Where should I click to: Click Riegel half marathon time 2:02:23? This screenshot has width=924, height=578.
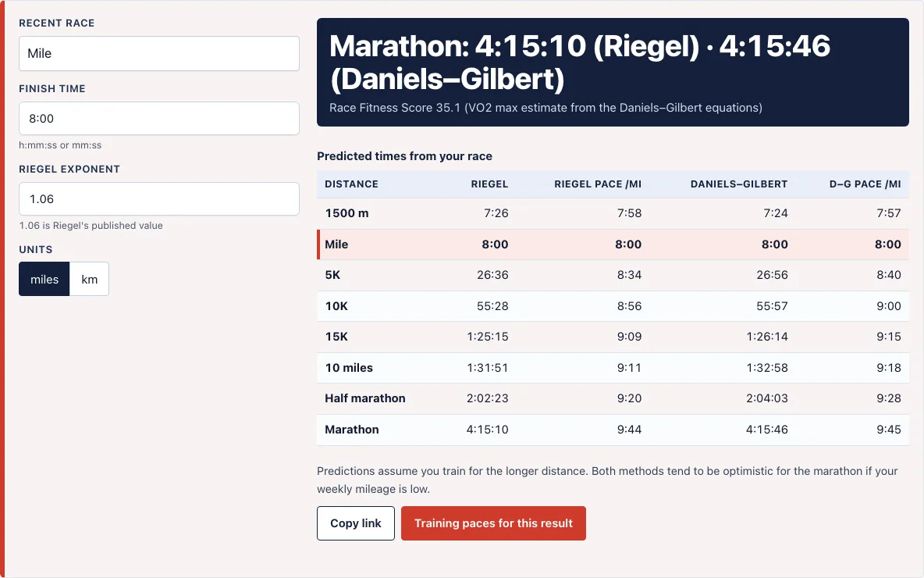point(487,398)
